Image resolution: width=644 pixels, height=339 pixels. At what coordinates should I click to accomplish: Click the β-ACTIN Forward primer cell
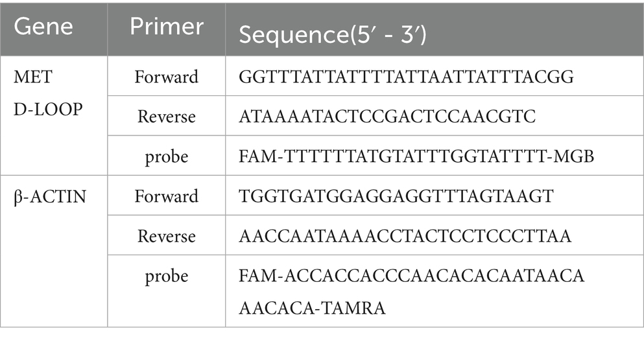(166, 196)
